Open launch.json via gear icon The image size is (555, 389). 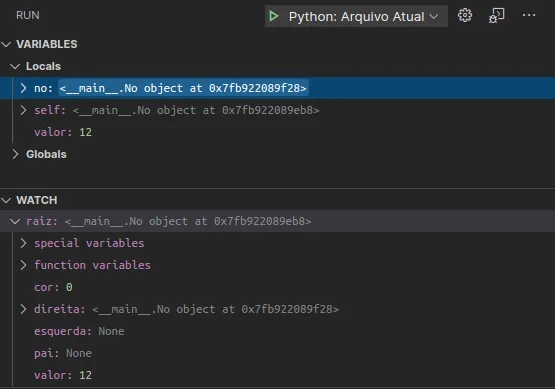[x=465, y=16]
